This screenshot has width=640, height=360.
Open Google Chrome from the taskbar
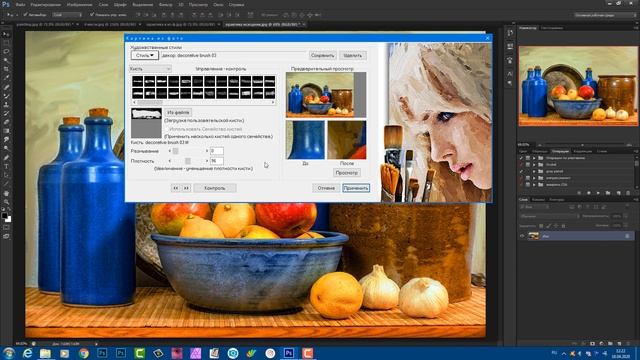[83, 353]
